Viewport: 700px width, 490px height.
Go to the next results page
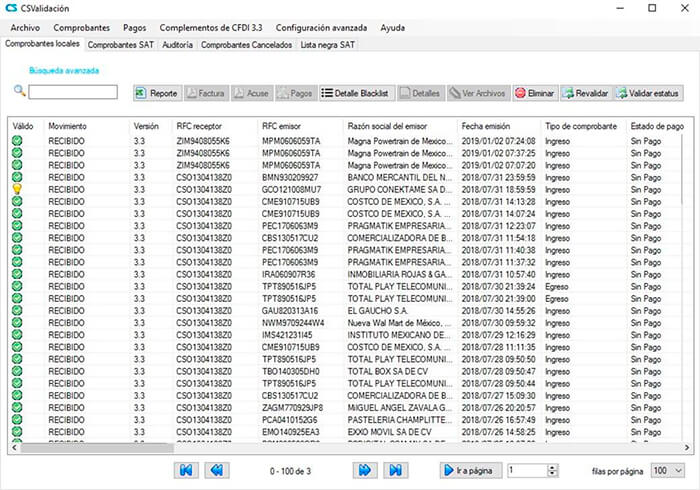[x=365, y=470]
